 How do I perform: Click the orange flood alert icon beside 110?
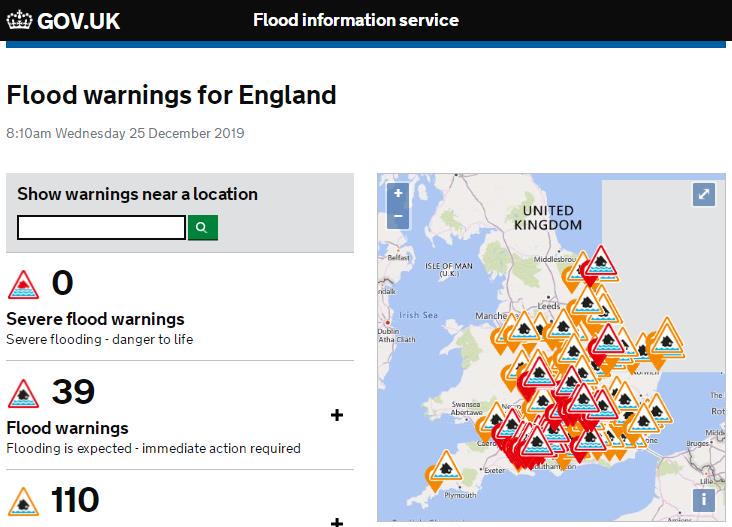[23, 501]
